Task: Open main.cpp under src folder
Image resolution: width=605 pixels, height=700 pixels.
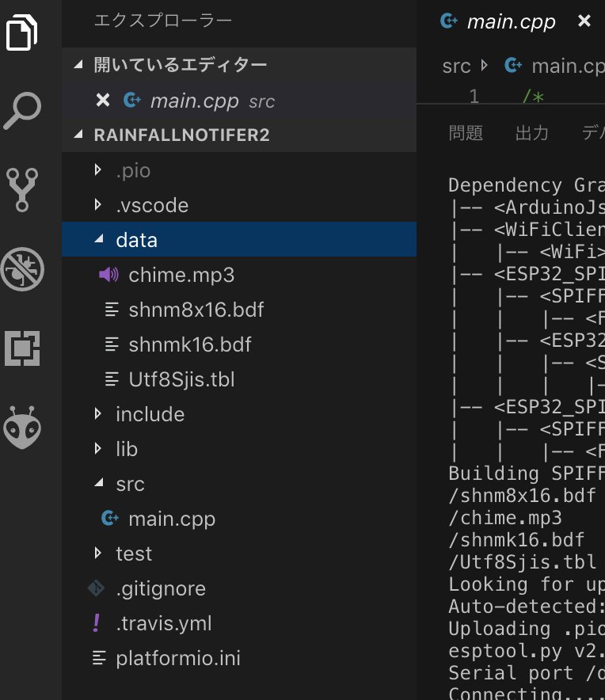Action: [x=239, y=519]
